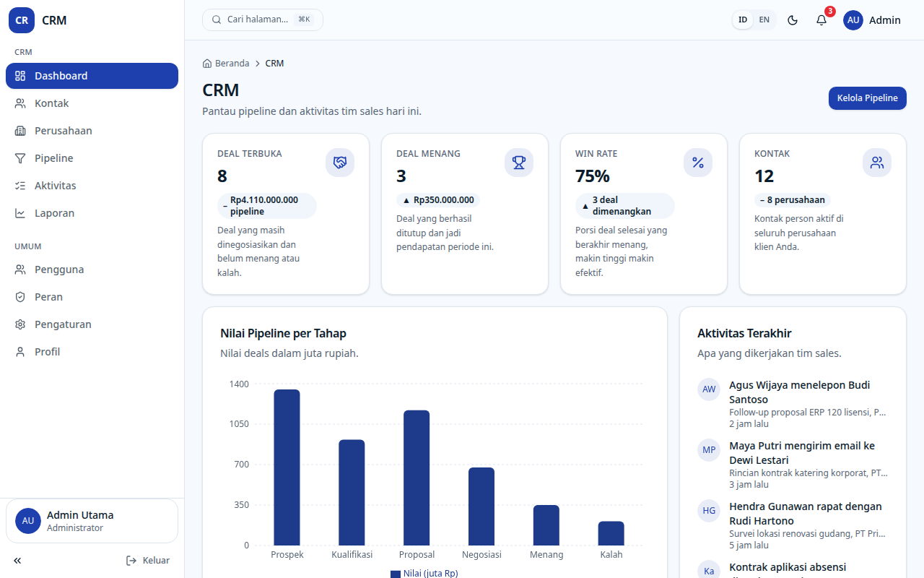Toggle the Nilai (juta Rp) legend swatch
The width and height of the screenshot is (924, 578).
[395, 574]
